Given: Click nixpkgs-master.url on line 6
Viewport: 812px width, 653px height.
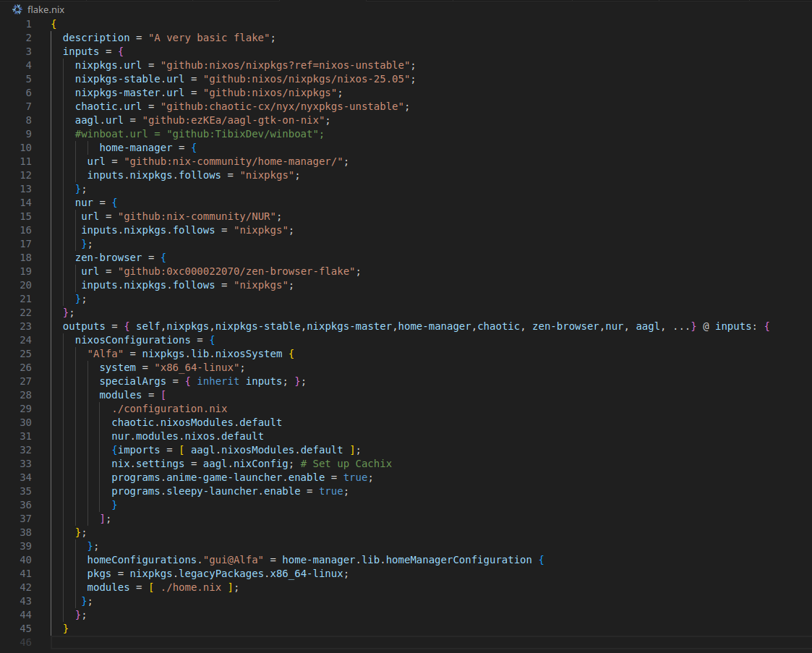Looking at the screenshot, I should pos(129,93).
